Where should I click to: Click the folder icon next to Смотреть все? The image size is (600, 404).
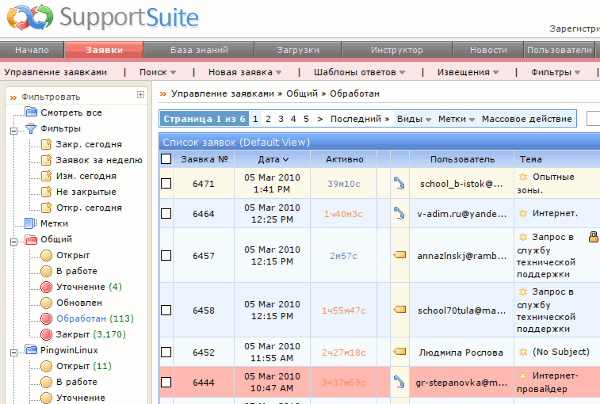pos(29,113)
